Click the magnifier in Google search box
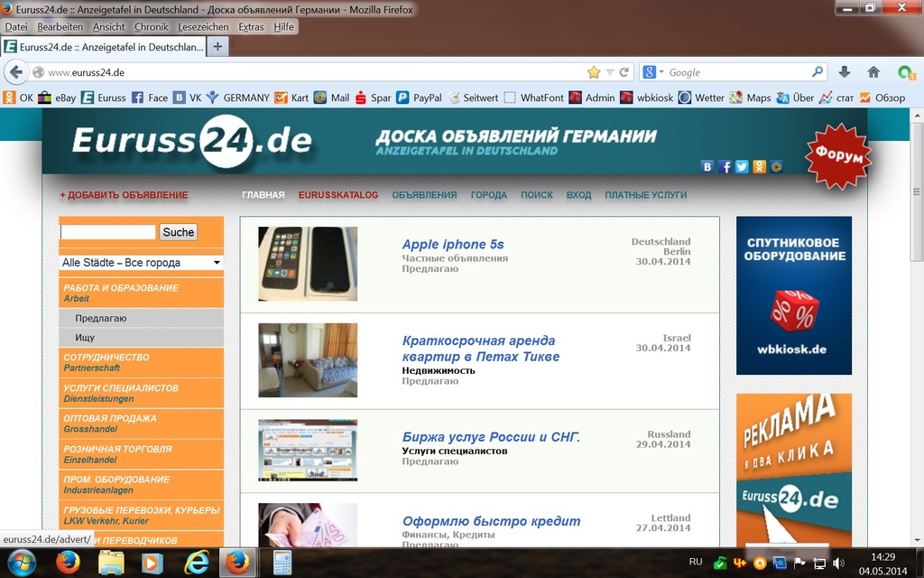This screenshot has width=924, height=578. [818, 72]
